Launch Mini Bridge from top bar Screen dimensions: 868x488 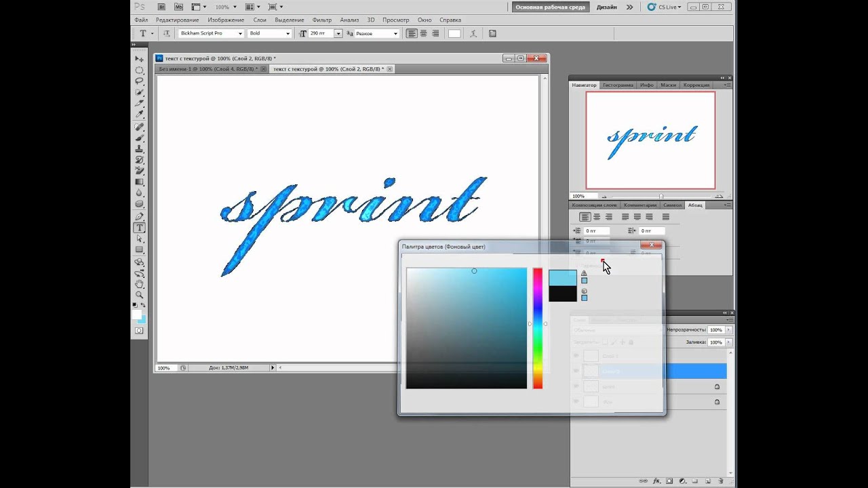[x=178, y=7]
